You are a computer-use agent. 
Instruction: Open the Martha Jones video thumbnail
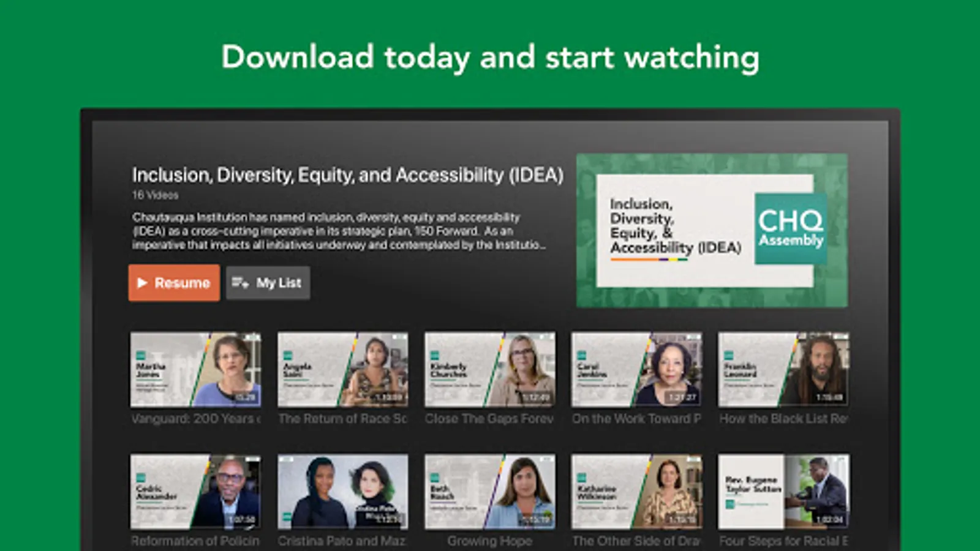tap(195, 370)
